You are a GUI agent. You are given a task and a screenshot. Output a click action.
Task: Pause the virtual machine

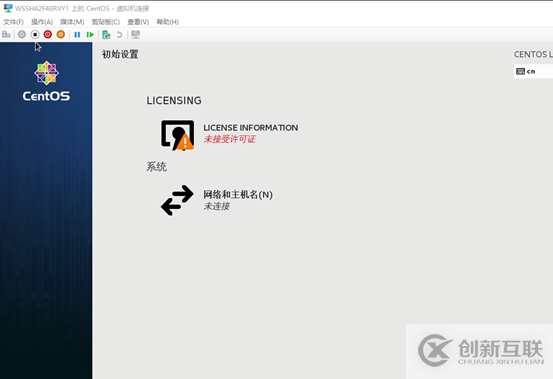pos(77,35)
